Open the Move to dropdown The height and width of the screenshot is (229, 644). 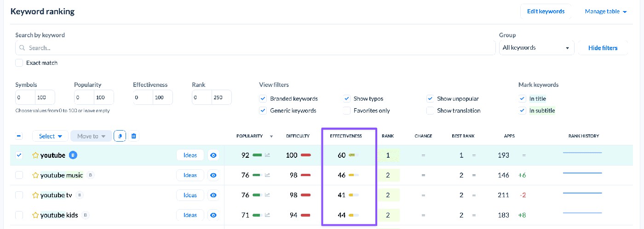click(x=91, y=136)
